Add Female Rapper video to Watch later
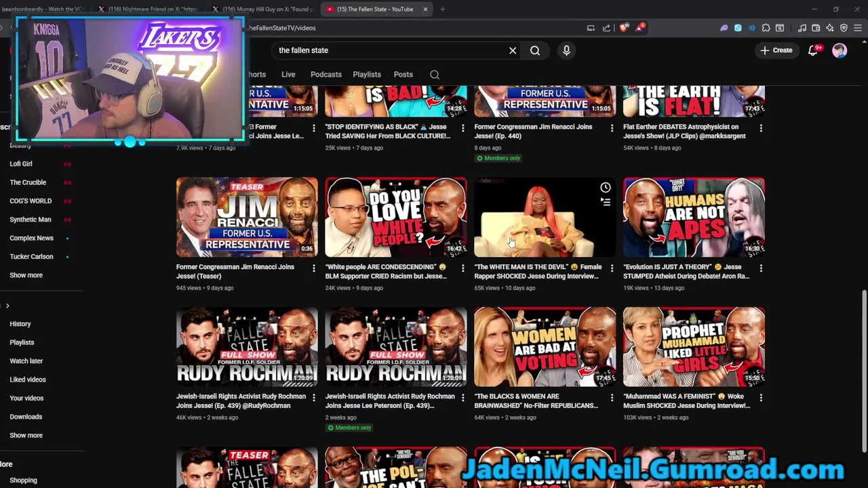This screenshot has height=488, width=868. (x=605, y=188)
